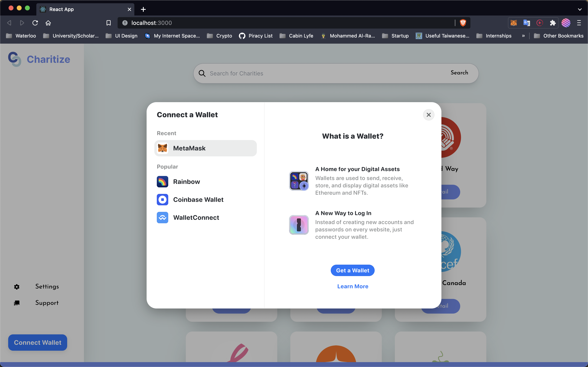Close the Connect a Wallet dialog

coord(429,115)
